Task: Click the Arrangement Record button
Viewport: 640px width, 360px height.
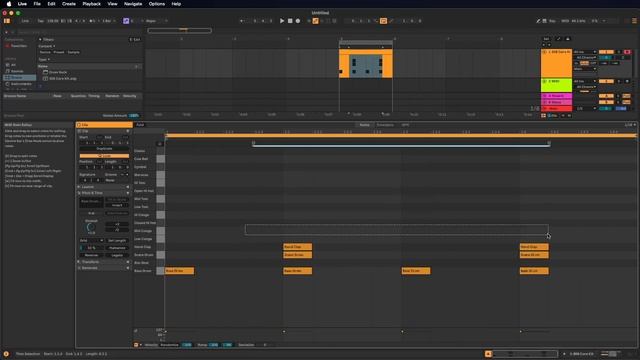Action: (298, 21)
